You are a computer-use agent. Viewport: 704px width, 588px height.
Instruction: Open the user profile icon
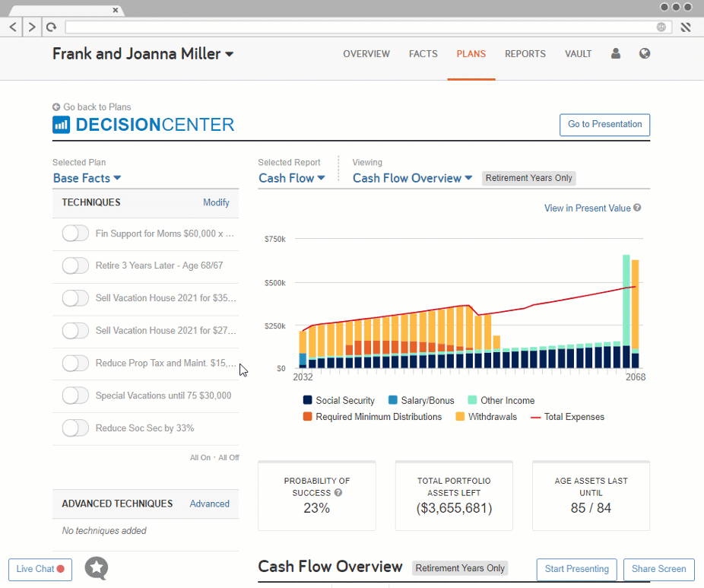tap(616, 53)
